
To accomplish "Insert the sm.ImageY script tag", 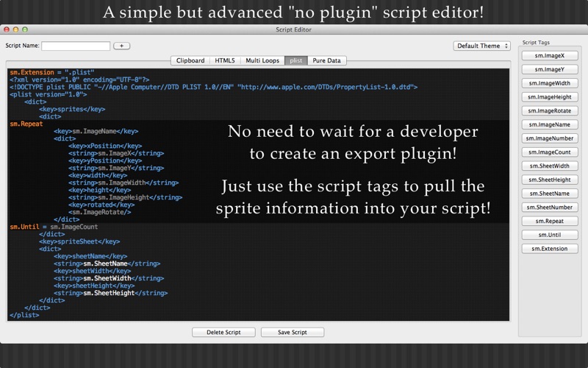I will [549, 69].
